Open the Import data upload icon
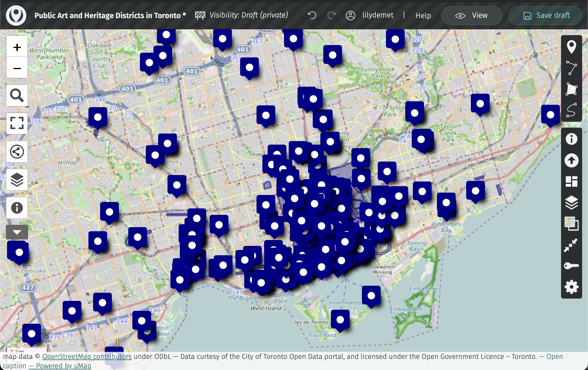The width and height of the screenshot is (588, 370). [x=571, y=160]
